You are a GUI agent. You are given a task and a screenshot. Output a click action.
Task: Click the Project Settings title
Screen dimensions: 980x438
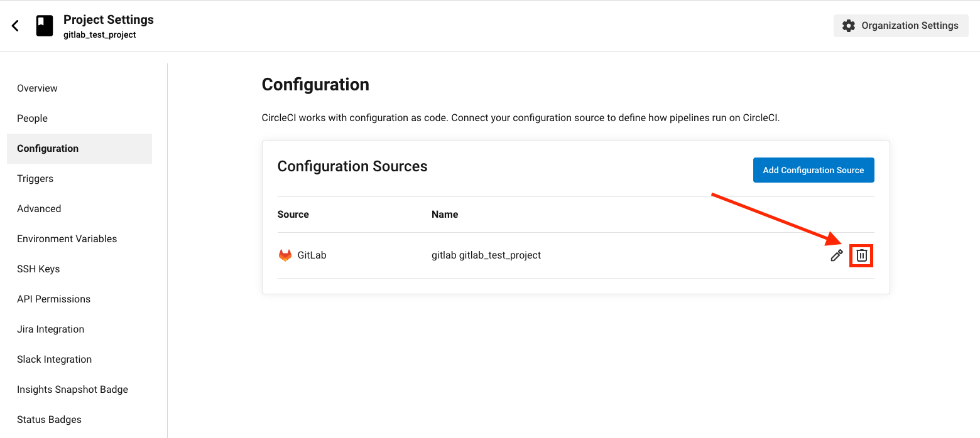(x=109, y=19)
